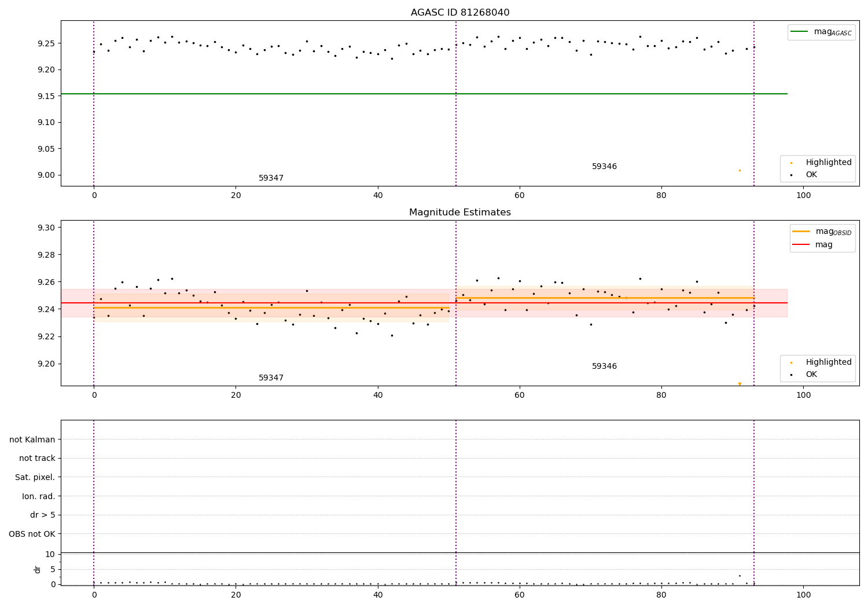Click the 'dr > 5' row label
This screenshot has height=608, width=868.
pyautogui.click(x=43, y=515)
